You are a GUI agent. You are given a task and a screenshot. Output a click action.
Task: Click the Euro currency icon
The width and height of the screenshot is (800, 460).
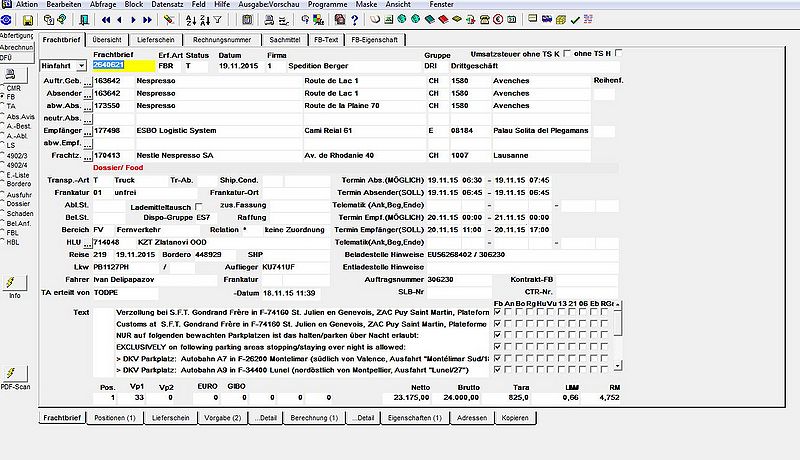pos(498,20)
